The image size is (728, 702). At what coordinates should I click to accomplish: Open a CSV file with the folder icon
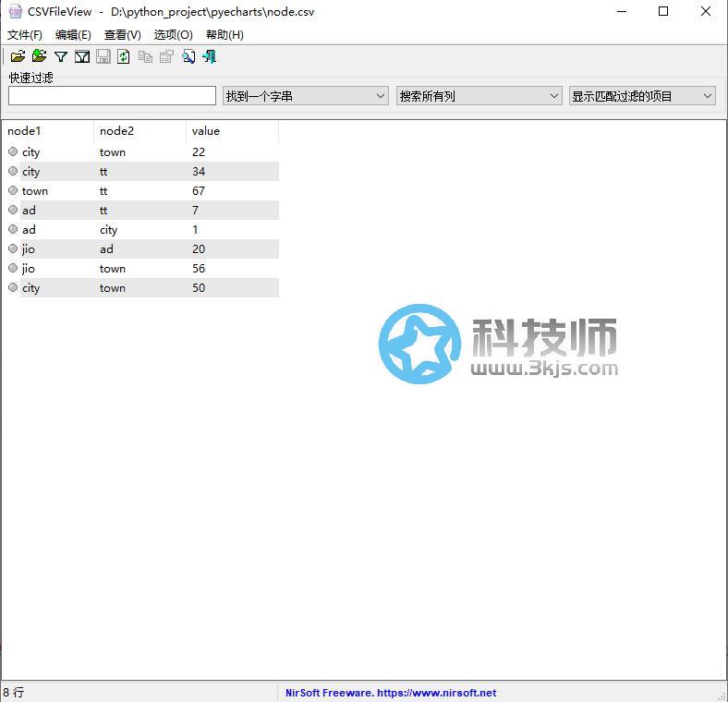point(18,56)
